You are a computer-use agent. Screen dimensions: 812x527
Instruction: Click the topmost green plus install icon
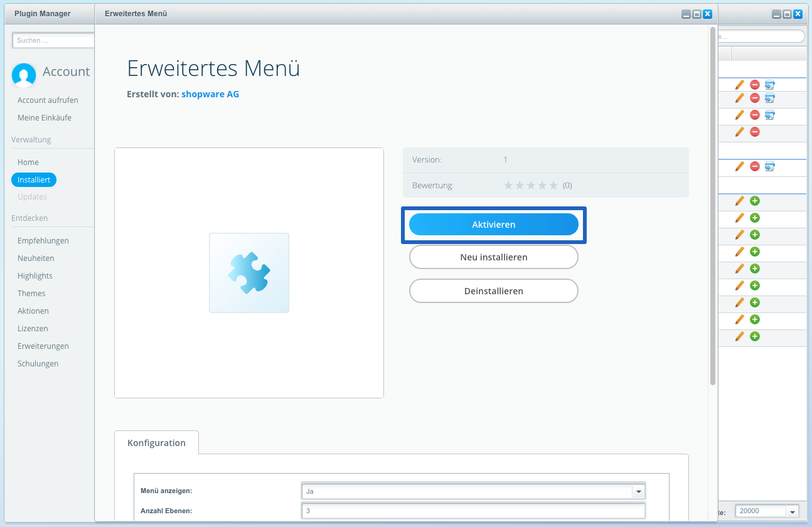(x=755, y=201)
